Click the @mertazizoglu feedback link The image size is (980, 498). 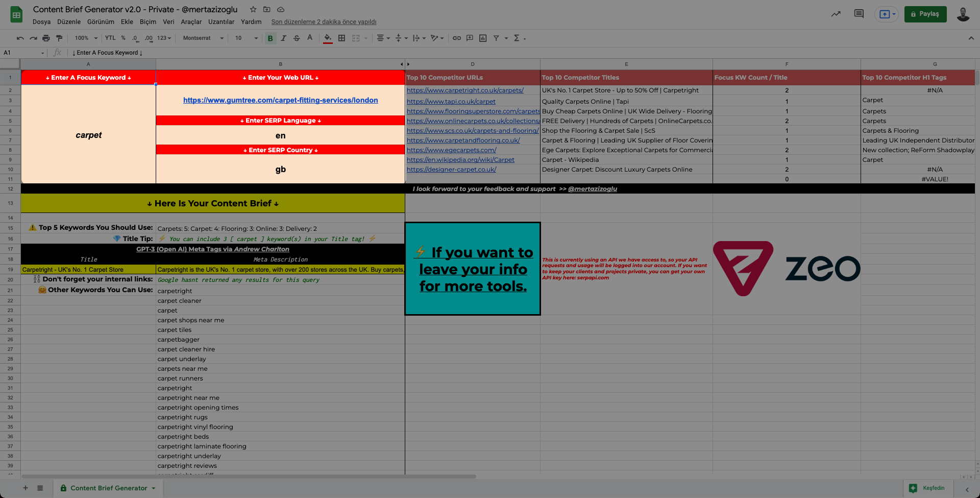coord(593,189)
